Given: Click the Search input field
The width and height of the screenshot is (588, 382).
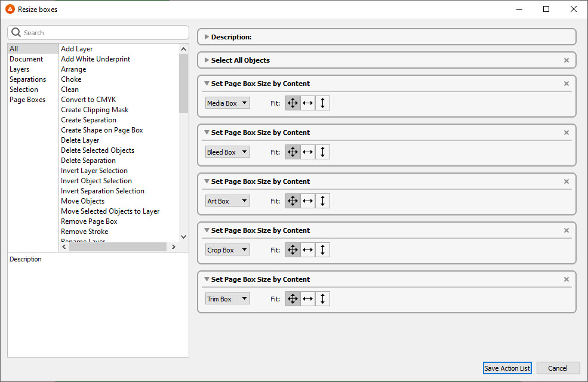Looking at the screenshot, I should [101, 33].
